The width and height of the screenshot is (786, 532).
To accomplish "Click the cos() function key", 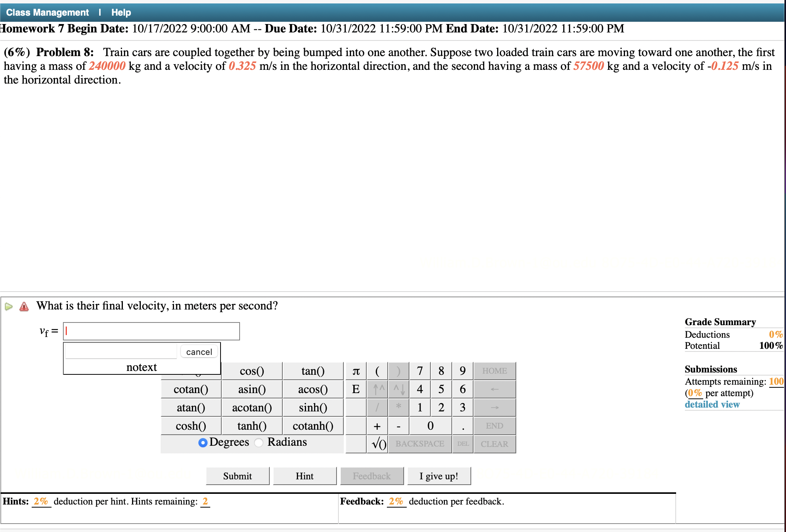I will 251,371.
